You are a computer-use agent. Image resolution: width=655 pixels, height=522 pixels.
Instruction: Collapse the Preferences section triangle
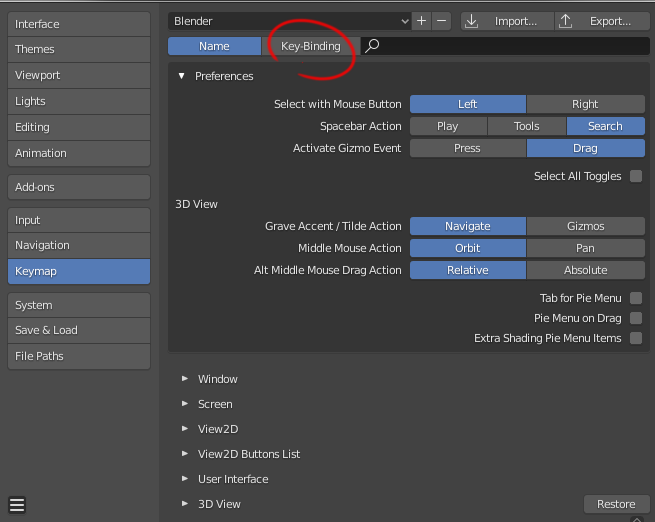[181, 76]
